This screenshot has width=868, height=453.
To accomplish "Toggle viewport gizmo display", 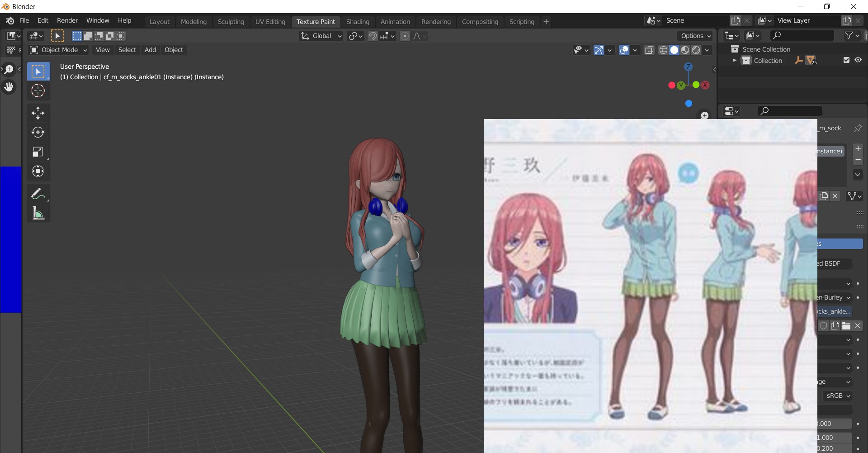I will pos(599,50).
